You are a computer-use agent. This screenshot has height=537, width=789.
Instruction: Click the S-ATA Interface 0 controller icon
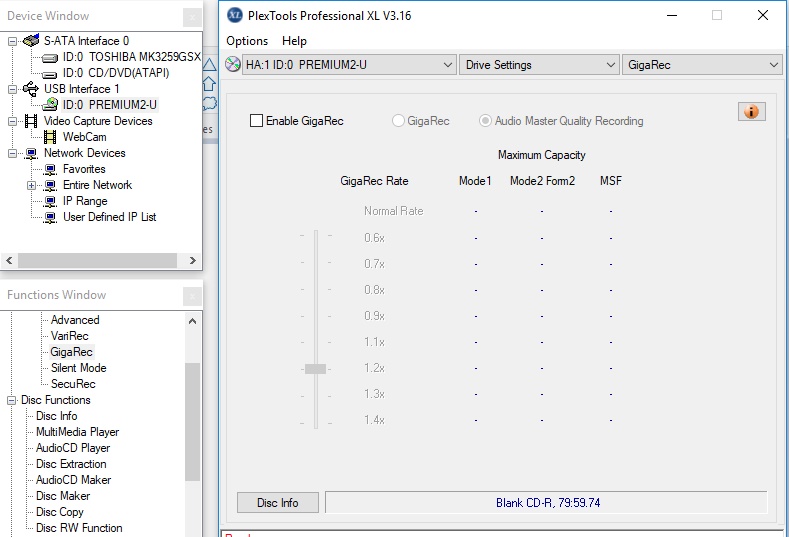tap(31, 40)
